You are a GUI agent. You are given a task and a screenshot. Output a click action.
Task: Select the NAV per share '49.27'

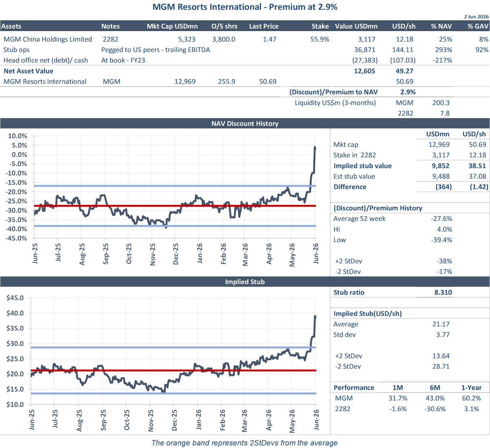coord(405,71)
